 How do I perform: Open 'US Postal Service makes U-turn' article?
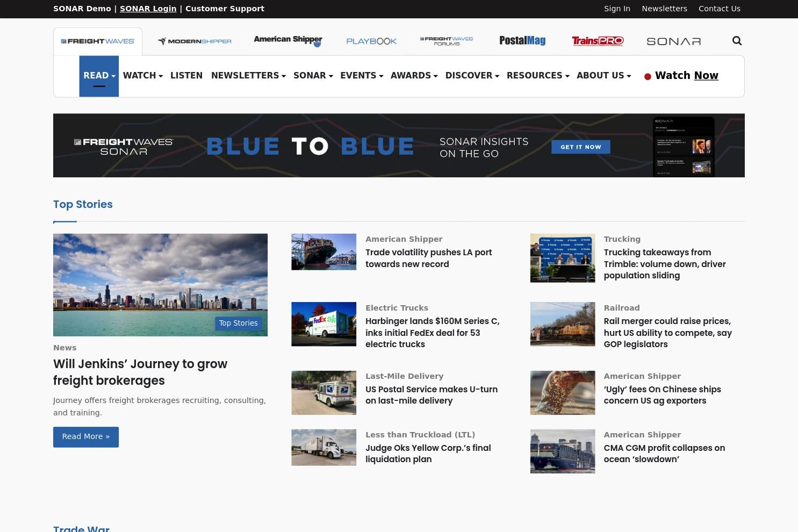(x=432, y=395)
